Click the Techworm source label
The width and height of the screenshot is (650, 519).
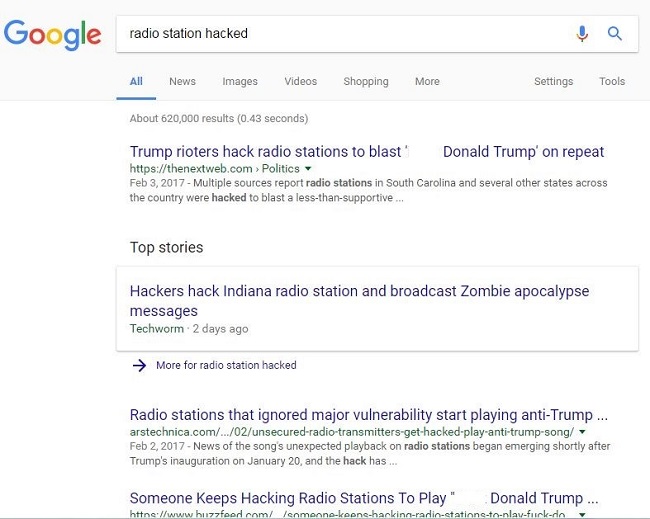157,329
